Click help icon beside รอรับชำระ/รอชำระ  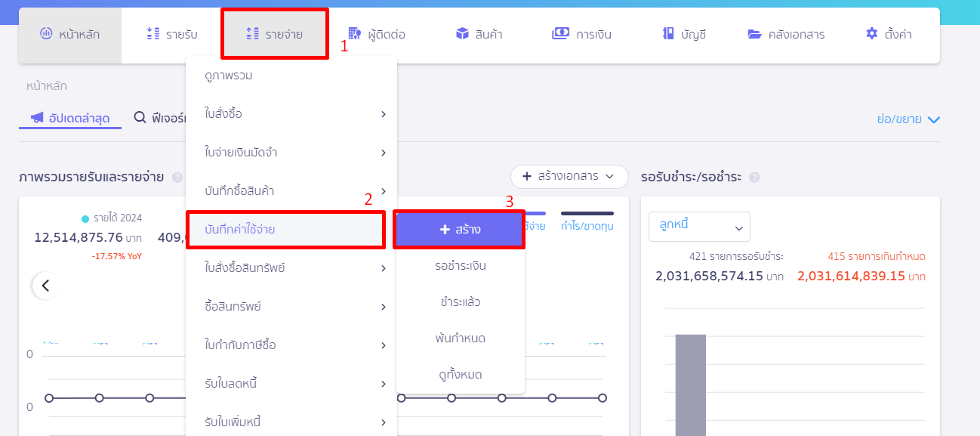coord(754,178)
